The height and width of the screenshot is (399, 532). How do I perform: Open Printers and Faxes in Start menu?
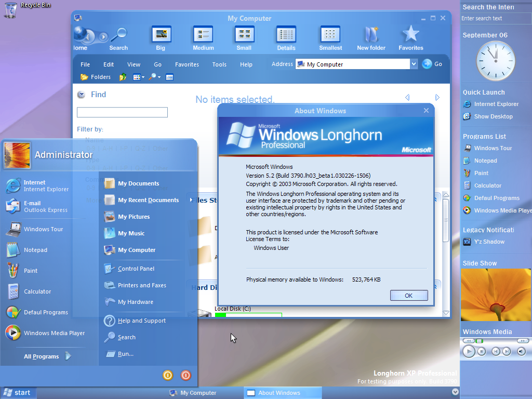pos(135,285)
